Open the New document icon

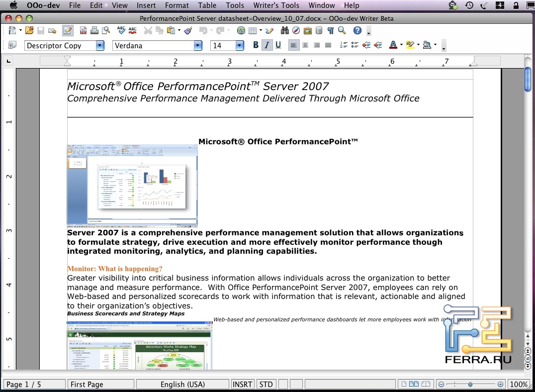coord(12,31)
